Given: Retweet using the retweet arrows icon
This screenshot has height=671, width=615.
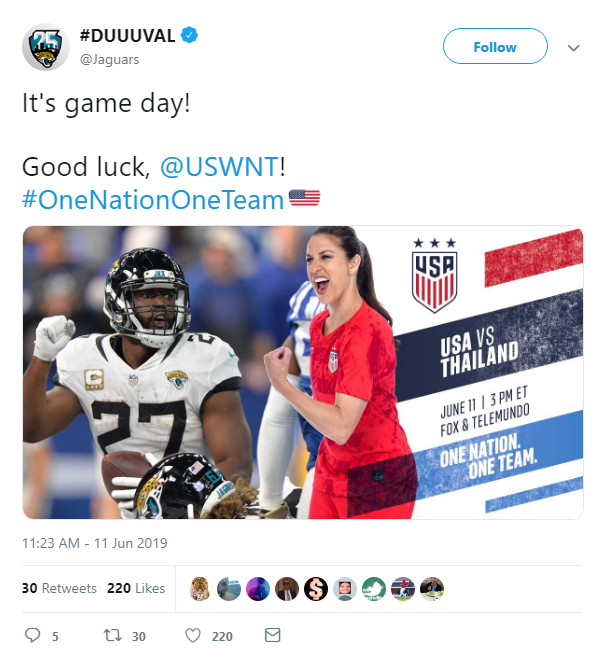Looking at the screenshot, I should point(113,635).
